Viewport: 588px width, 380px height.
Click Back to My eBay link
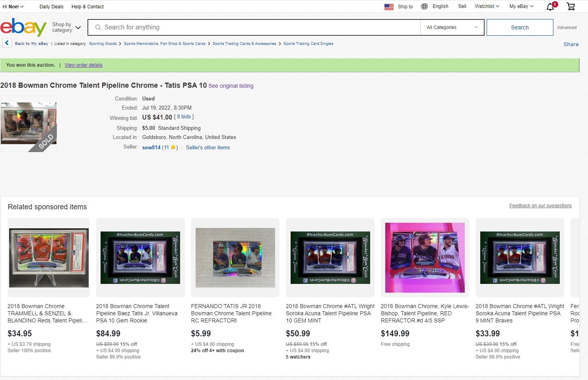point(31,44)
